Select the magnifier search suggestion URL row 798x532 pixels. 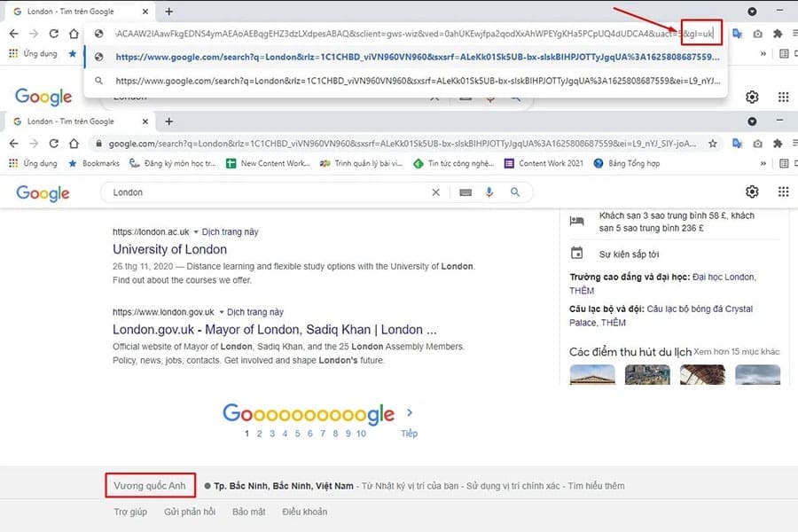(405, 81)
